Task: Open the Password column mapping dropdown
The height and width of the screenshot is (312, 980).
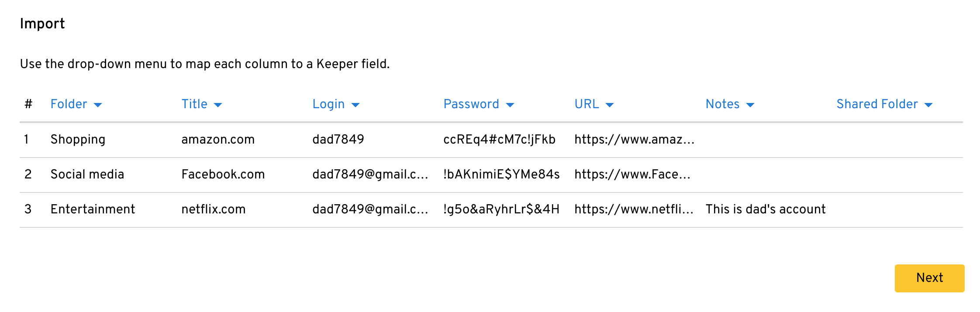Action: (479, 104)
